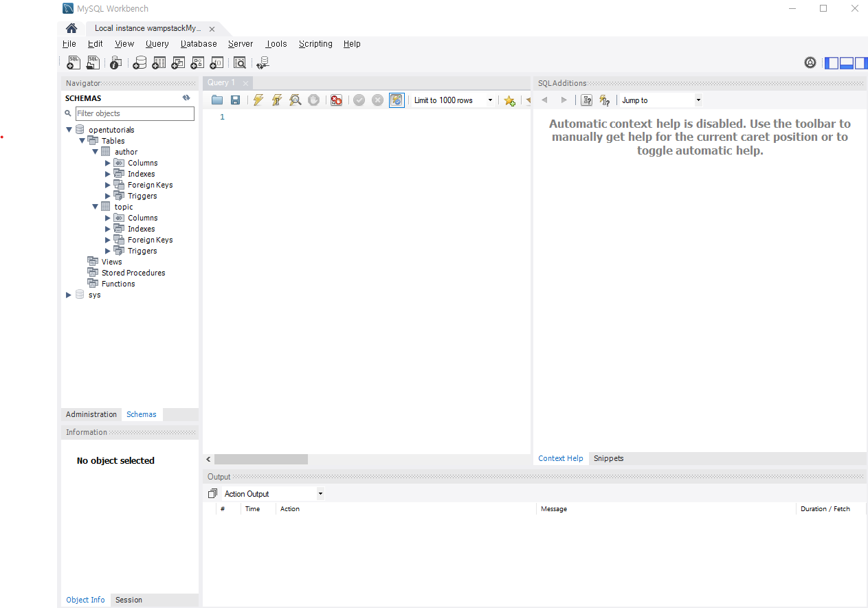
Task: Expand Columns under author table
Action: tap(108, 163)
